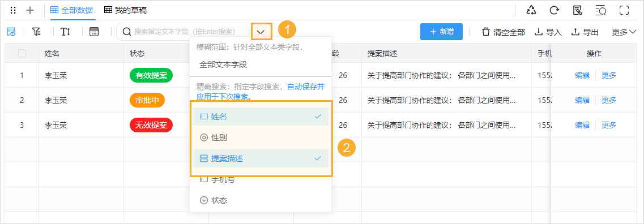Click 编辑 link in row 2
The height and width of the screenshot is (224, 644).
coord(582,100)
